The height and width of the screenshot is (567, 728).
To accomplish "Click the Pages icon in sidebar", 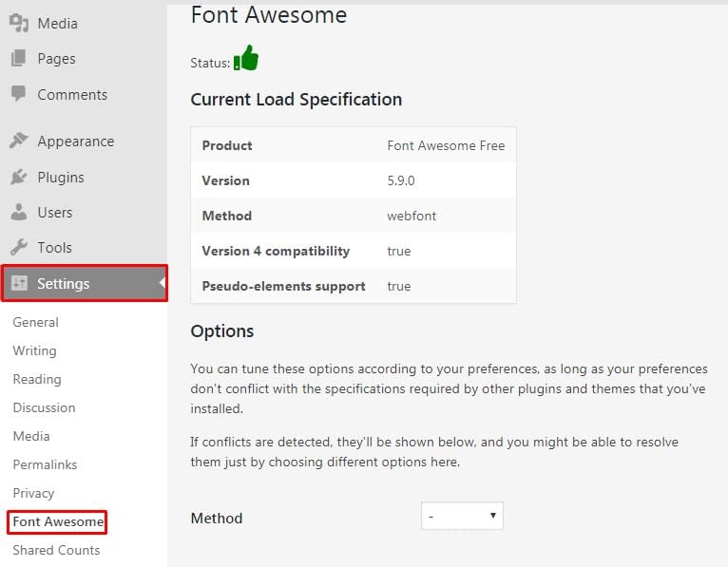I will coord(18,58).
